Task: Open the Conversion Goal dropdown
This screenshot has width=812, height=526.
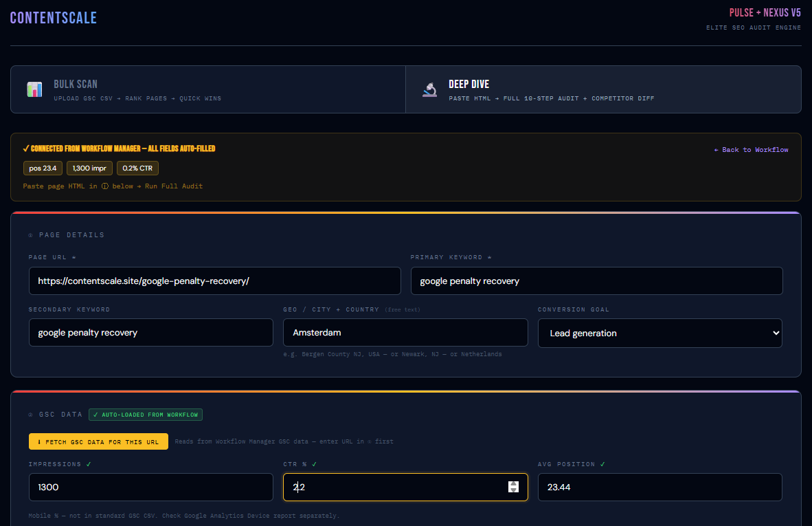Action: coord(659,333)
